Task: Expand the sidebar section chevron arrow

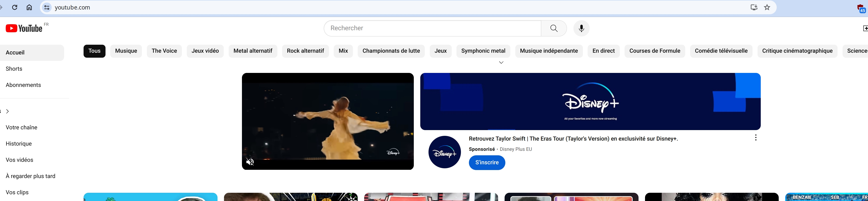Action: tap(7, 111)
